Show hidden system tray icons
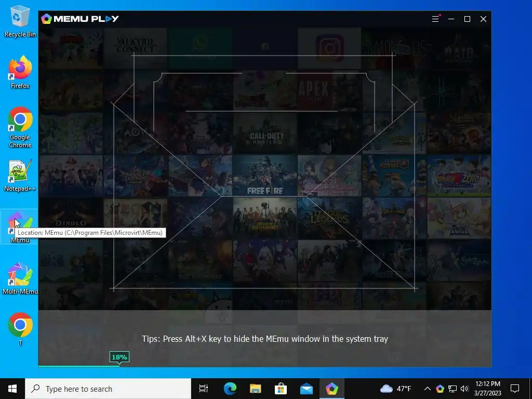 [x=428, y=389]
